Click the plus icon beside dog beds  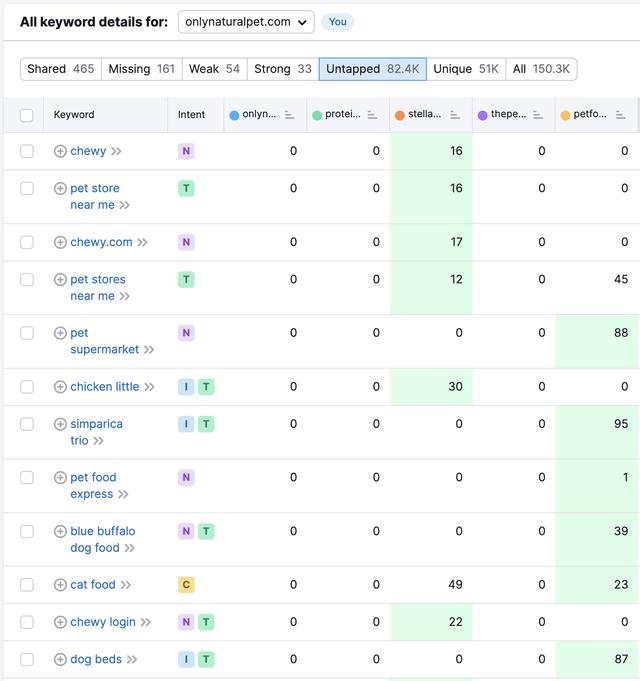click(x=60, y=660)
